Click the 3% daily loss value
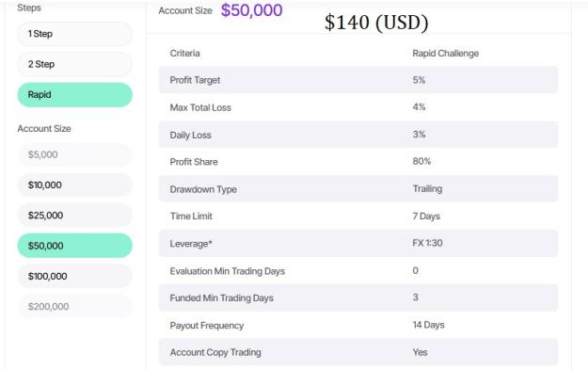Image resolution: width=588 pixels, height=370 pixels. (x=419, y=135)
